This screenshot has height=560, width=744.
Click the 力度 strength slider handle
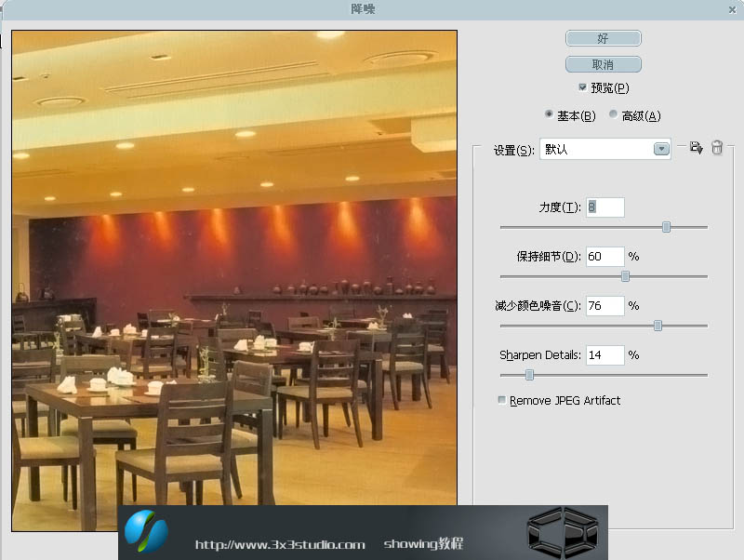(666, 227)
